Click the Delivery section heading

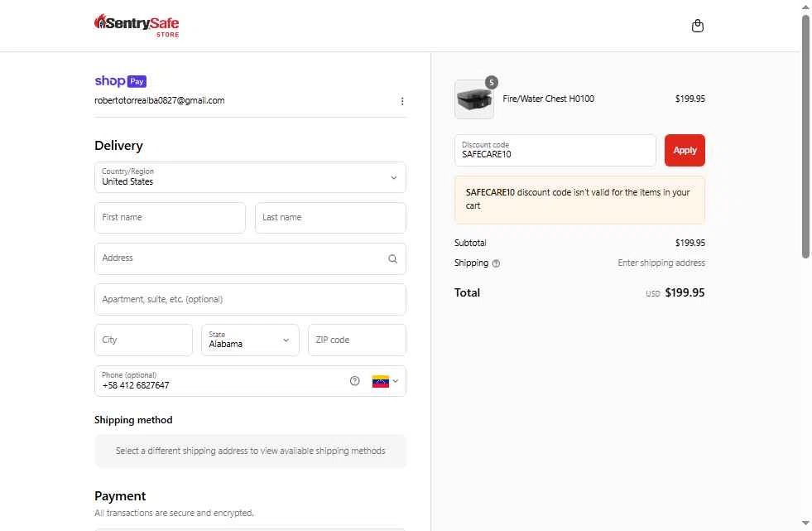pyautogui.click(x=118, y=146)
